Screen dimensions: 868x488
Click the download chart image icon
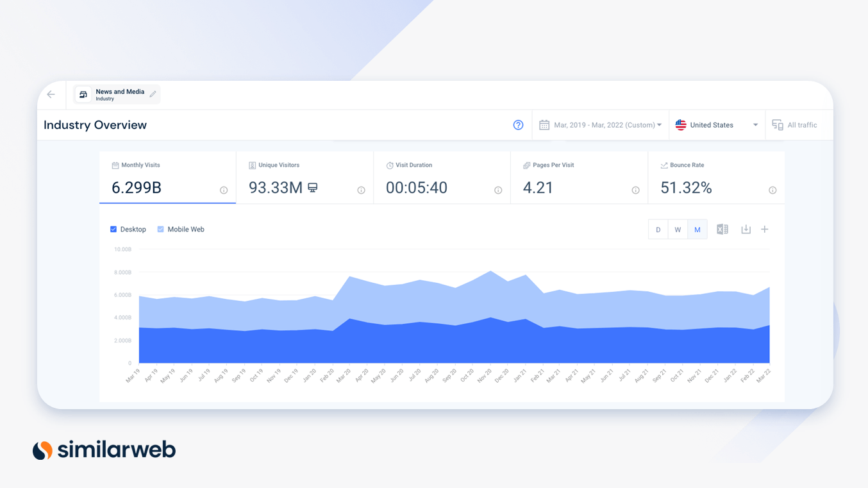746,229
